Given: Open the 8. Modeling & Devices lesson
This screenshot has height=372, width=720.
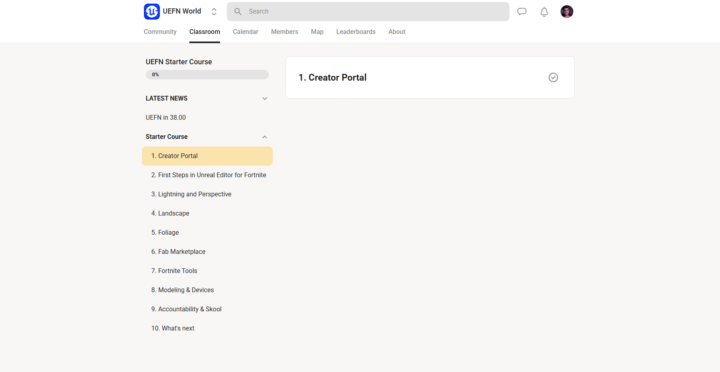Looking at the screenshot, I should (182, 290).
